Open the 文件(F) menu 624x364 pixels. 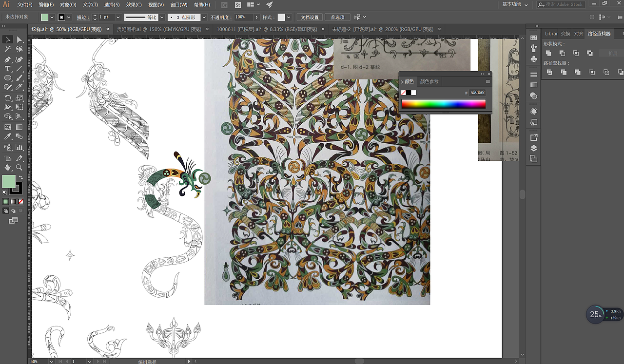25,5
